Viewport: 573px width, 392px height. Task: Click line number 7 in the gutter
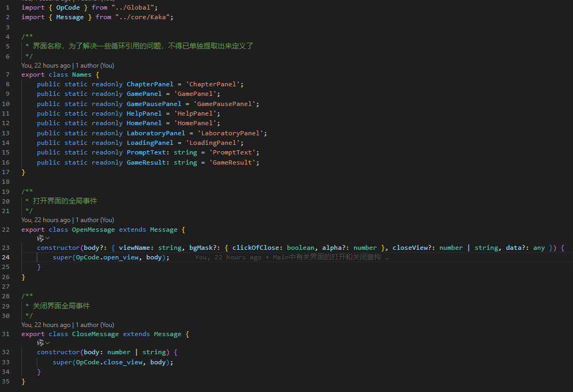coord(7,75)
